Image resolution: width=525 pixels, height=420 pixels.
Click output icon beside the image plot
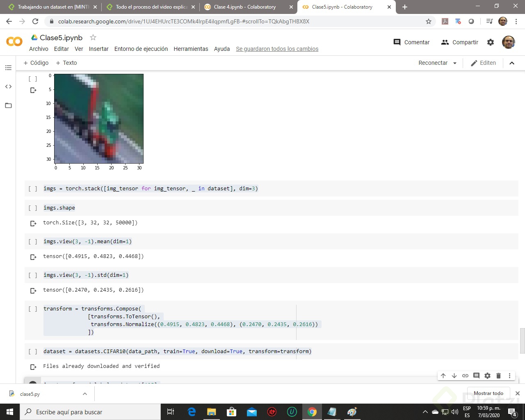(34, 90)
